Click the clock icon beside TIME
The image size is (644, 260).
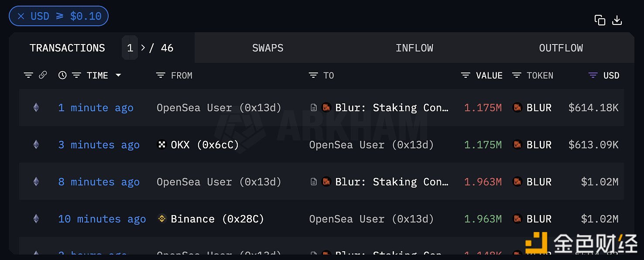click(x=62, y=75)
